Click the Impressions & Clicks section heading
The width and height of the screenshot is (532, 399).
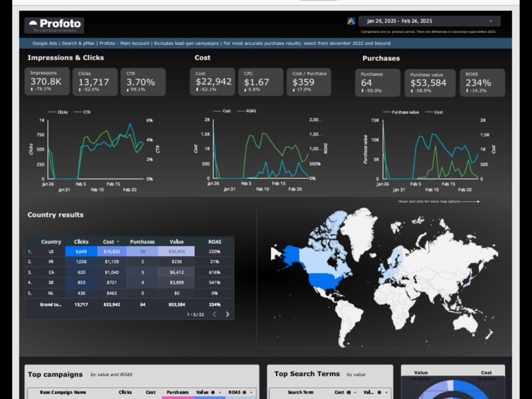coord(65,57)
